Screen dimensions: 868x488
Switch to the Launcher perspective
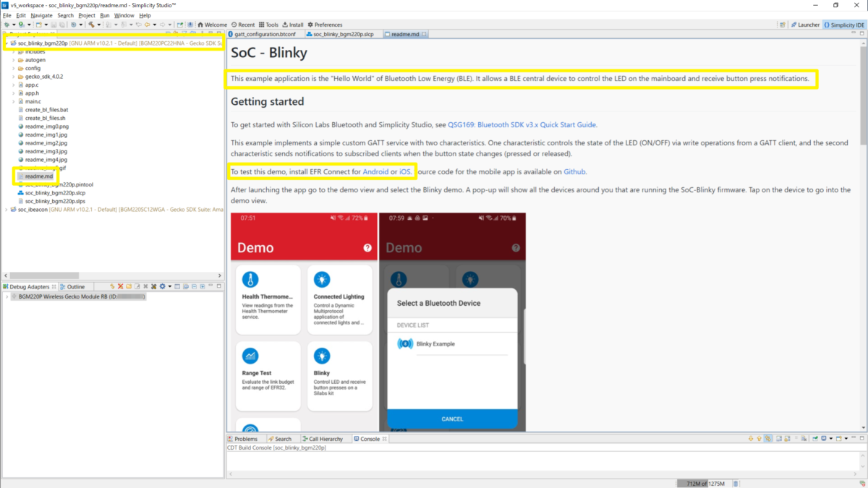pyautogui.click(x=804, y=25)
